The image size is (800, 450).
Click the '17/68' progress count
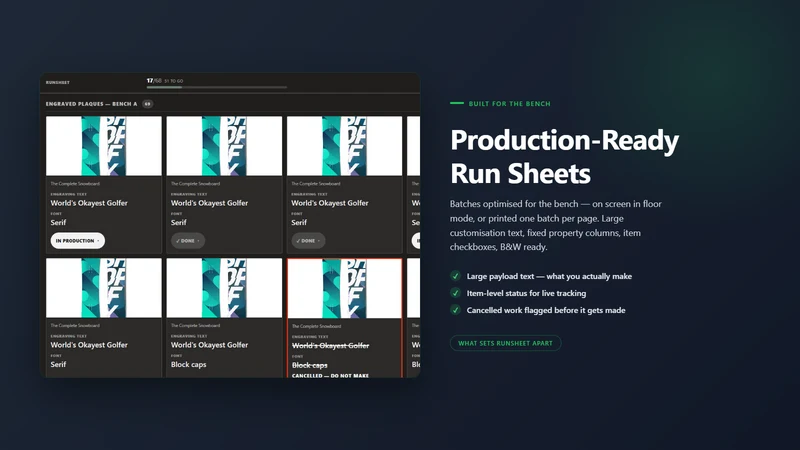tap(154, 81)
